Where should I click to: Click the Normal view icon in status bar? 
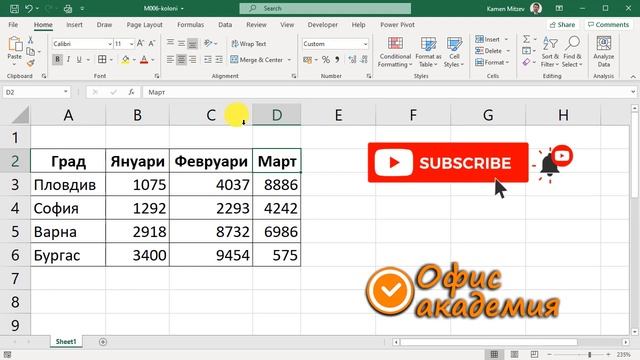[x=494, y=354]
